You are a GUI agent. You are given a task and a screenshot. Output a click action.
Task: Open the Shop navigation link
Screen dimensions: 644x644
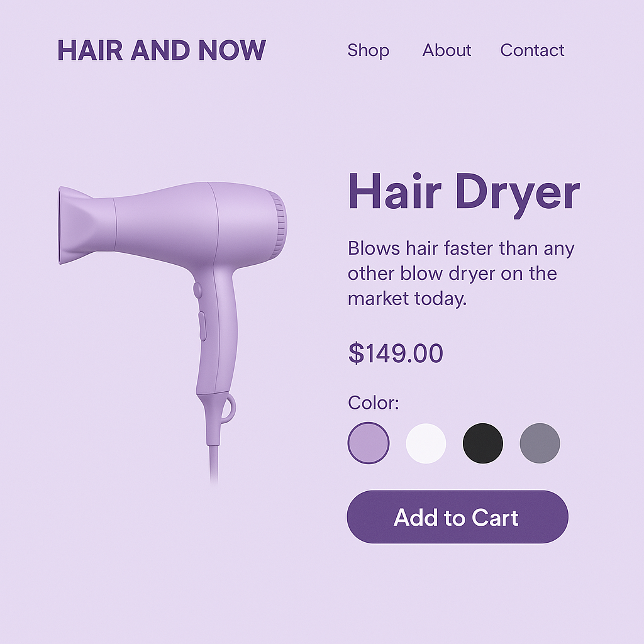368,50
